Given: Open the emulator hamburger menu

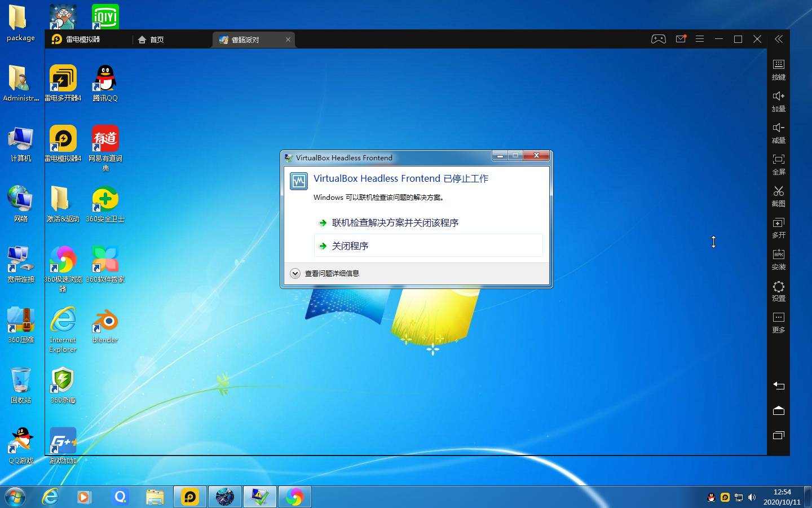Looking at the screenshot, I should pos(700,39).
